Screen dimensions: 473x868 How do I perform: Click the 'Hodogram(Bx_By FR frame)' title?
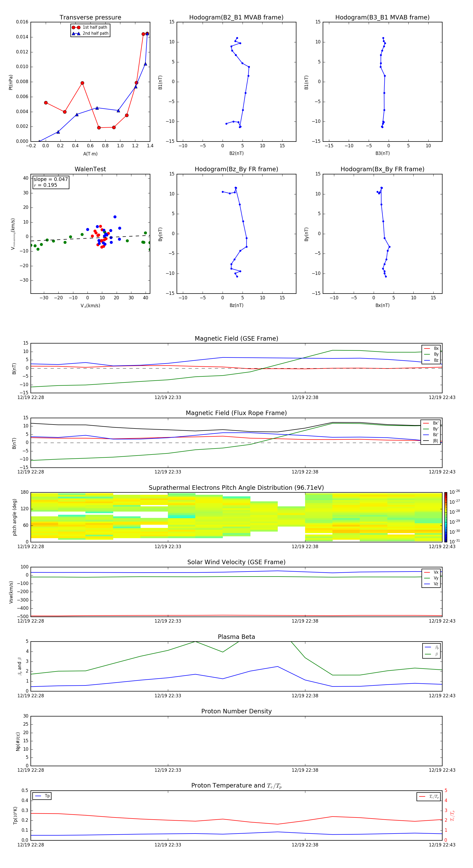(x=382, y=169)
